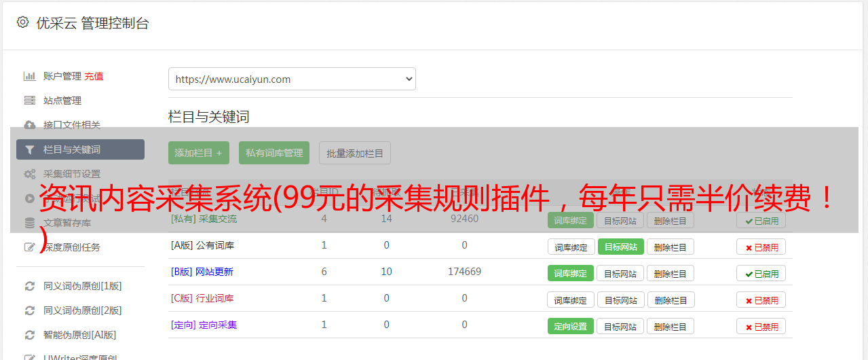This screenshot has width=868, height=360.
Task: Click the 添加栏目 + button
Action: click(199, 153)
